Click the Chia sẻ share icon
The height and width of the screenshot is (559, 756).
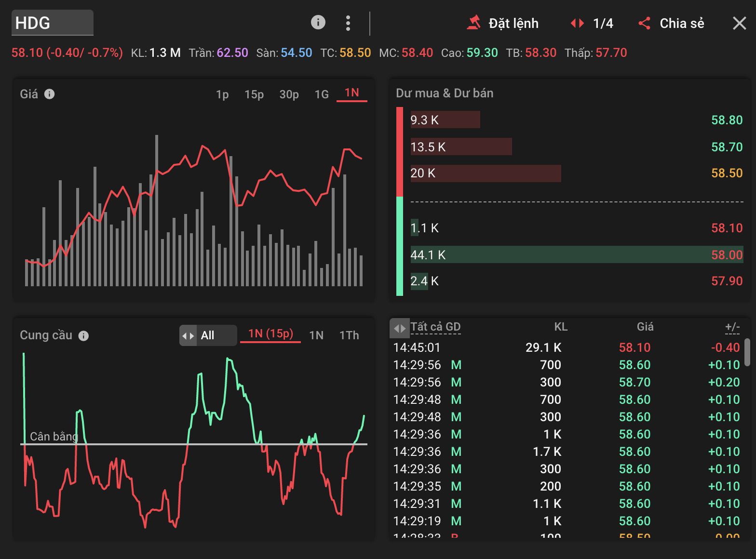click(644, 23)
